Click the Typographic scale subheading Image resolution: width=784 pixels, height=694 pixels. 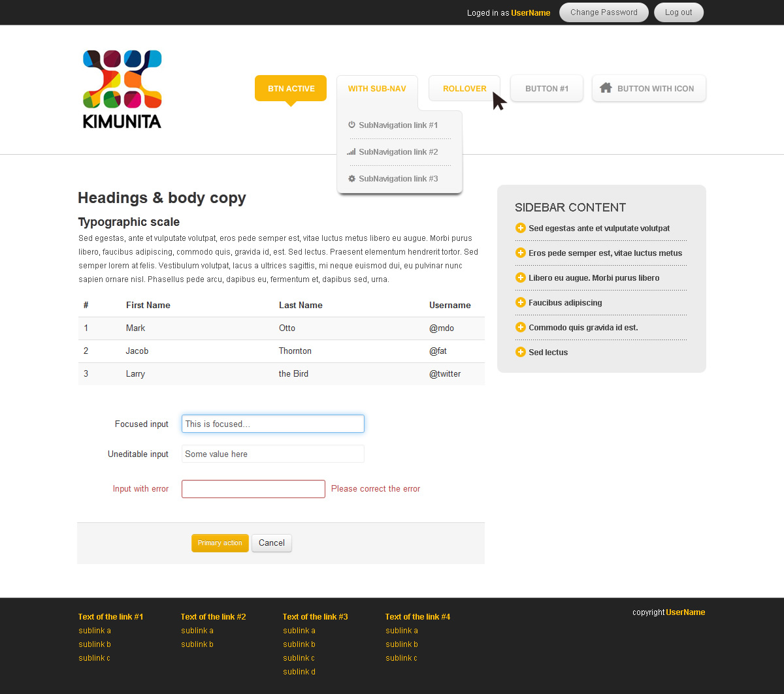tap(129, 221)
